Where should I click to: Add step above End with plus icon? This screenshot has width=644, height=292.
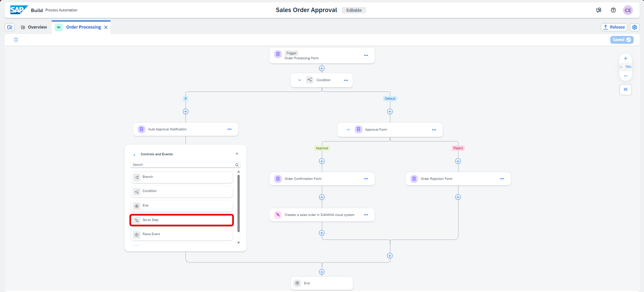point(322,272)
